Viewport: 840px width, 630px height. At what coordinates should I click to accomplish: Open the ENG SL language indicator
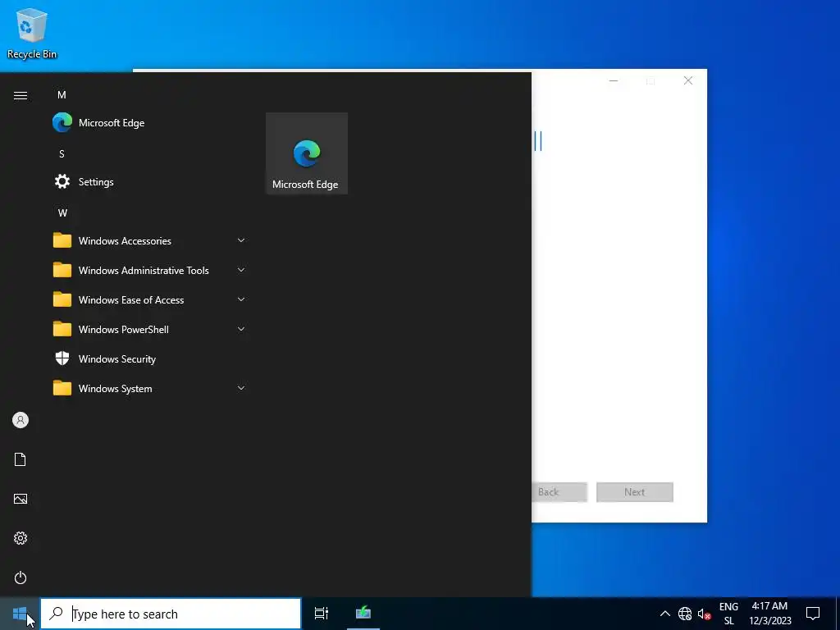click(728, 614)
